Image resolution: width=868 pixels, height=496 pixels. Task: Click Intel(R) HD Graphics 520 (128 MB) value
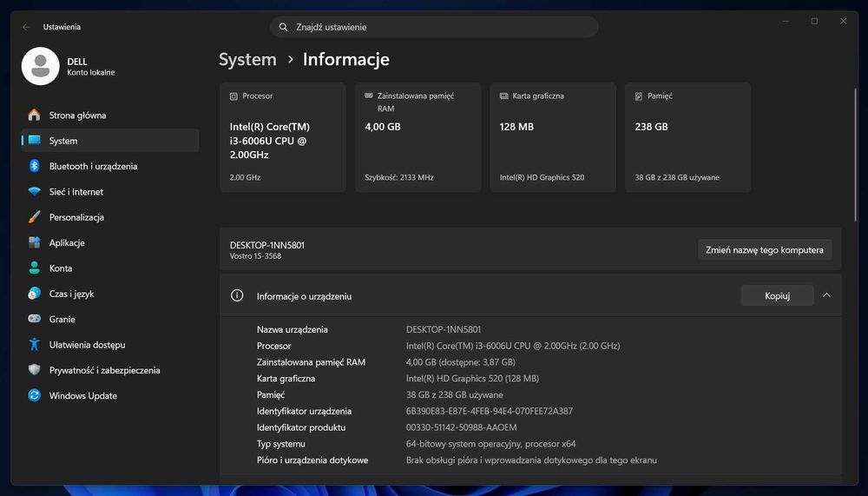tap(472, 378)
